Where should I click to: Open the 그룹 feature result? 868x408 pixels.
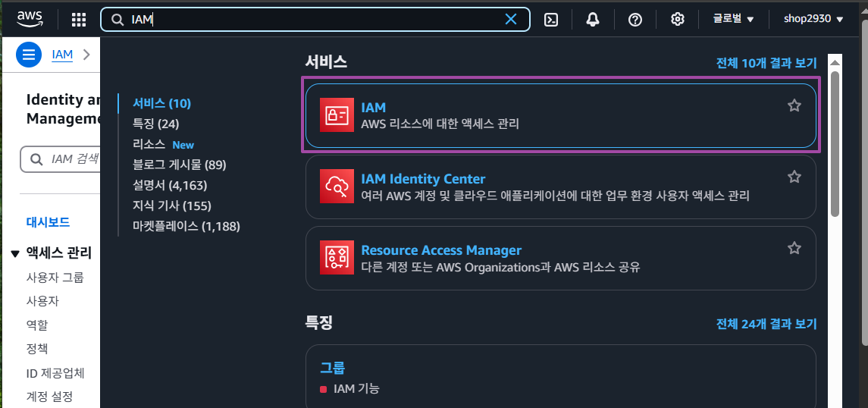[x=332, y=368]
